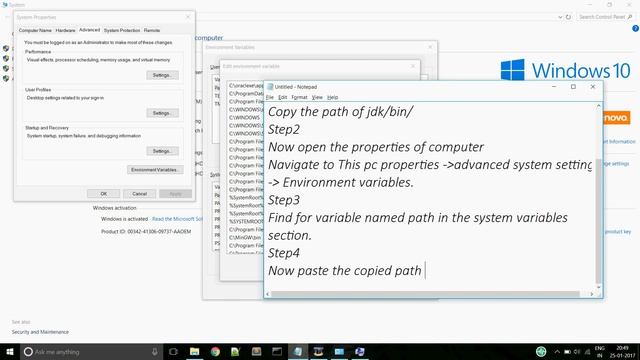Open Startup and Recovery Settings button
Viewport: 640px width, 360px height.
tap(162, 151)
